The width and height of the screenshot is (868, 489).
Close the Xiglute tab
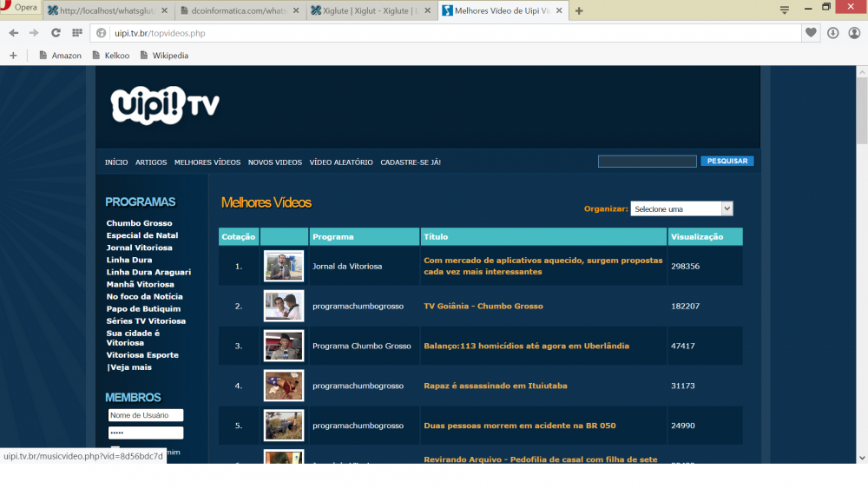tap(427, 10)
